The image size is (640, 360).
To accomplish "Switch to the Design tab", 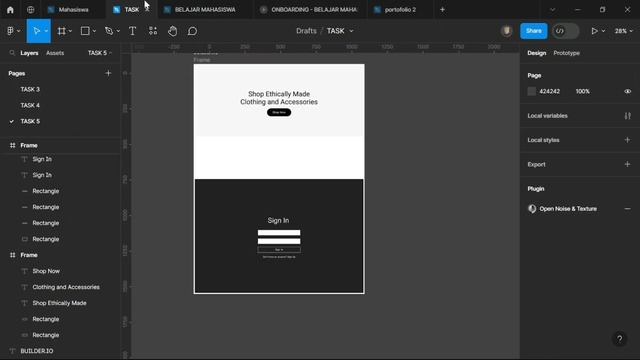I will [536, 53].
